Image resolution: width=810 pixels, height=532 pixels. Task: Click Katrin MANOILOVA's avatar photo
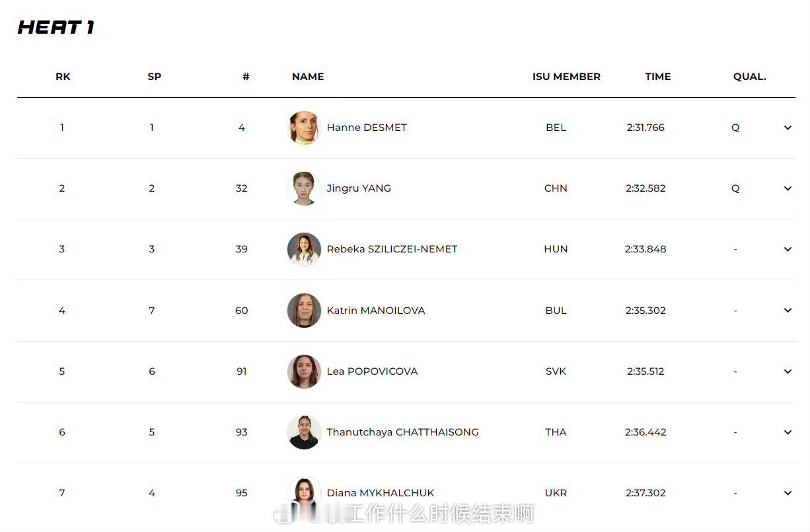(x=304, y=311)
